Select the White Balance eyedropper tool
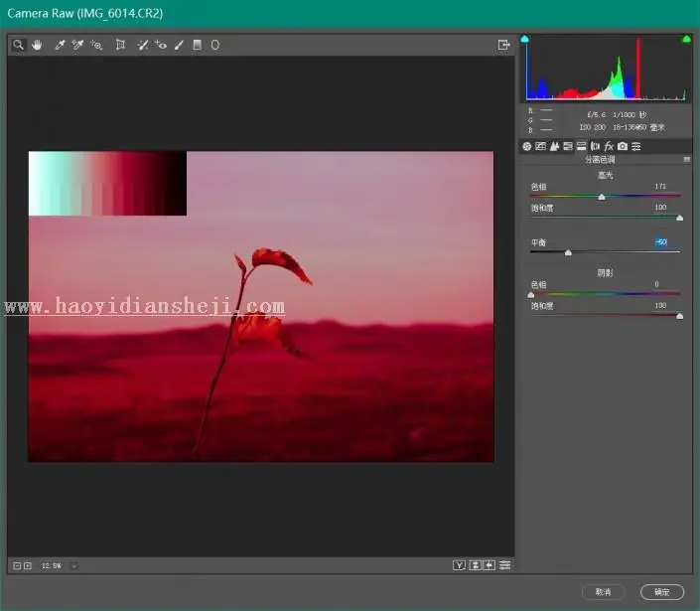The image size is (700, 611). (x=60, y=45)
